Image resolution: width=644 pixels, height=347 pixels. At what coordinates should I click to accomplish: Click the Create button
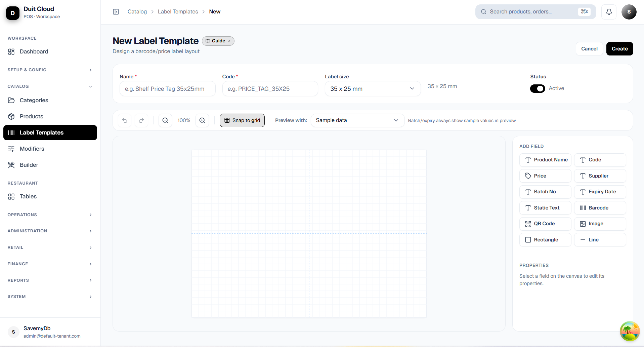(x=619, y=49)
